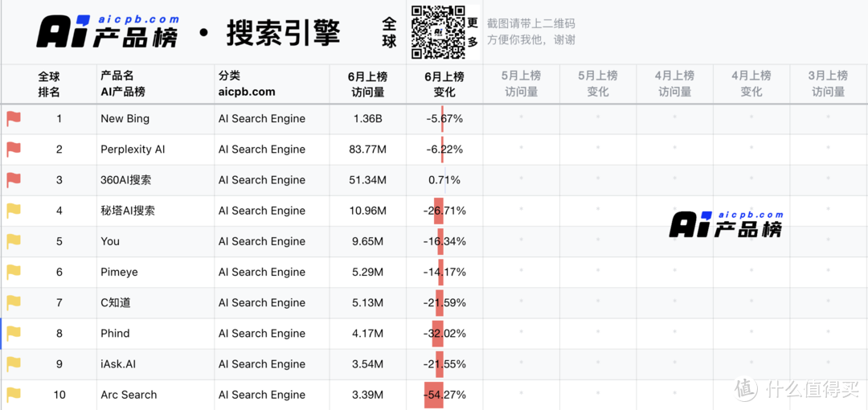This screenshot has height=410, width=868.
Task: Click the -6.22% change cell
Action: (444, 149)
